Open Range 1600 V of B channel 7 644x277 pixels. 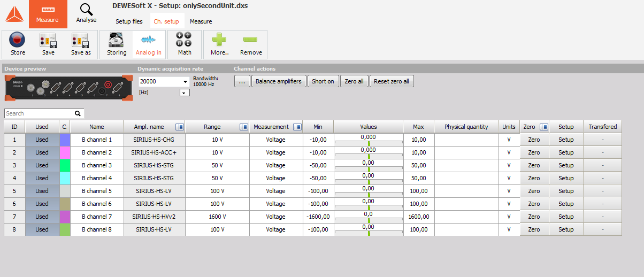(x=217, y=217)
